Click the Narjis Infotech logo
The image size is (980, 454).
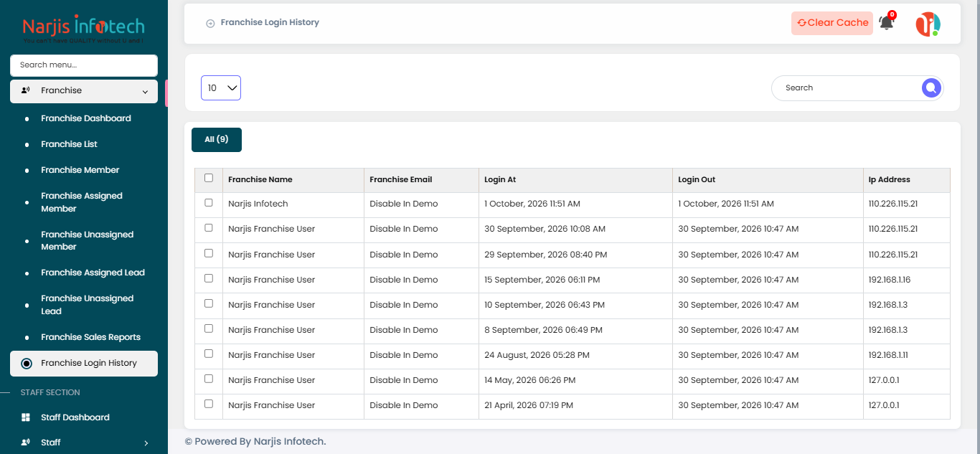(83, 29)
